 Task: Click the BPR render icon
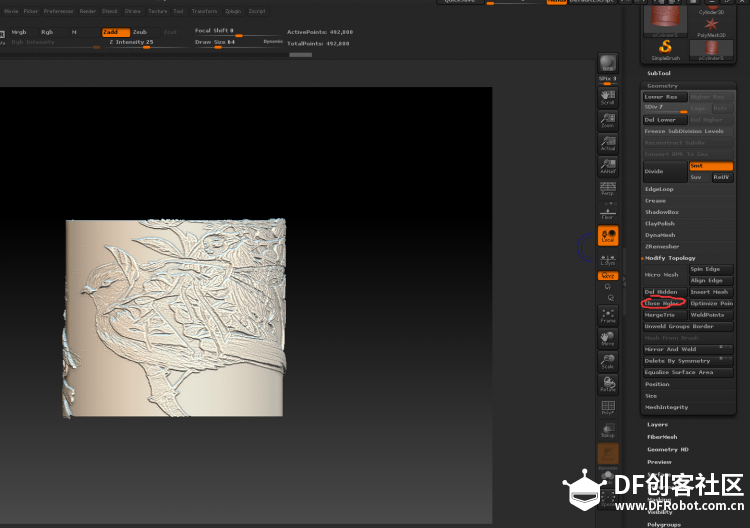[x=608, y=63]
